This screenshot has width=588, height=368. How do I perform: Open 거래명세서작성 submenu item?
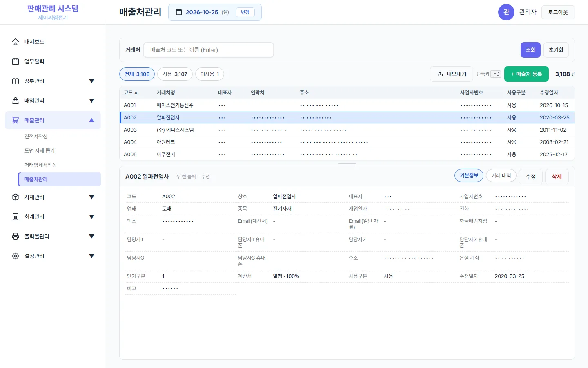click(x=59, y=165)
